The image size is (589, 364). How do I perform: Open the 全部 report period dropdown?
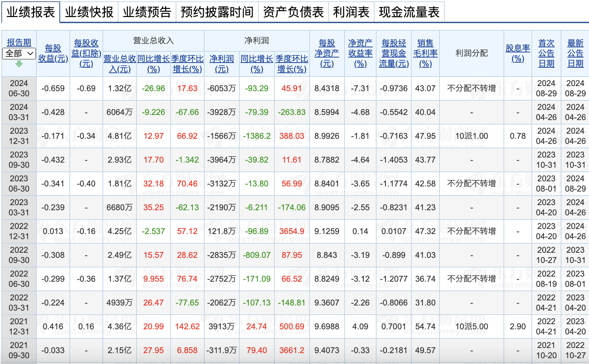19,53
